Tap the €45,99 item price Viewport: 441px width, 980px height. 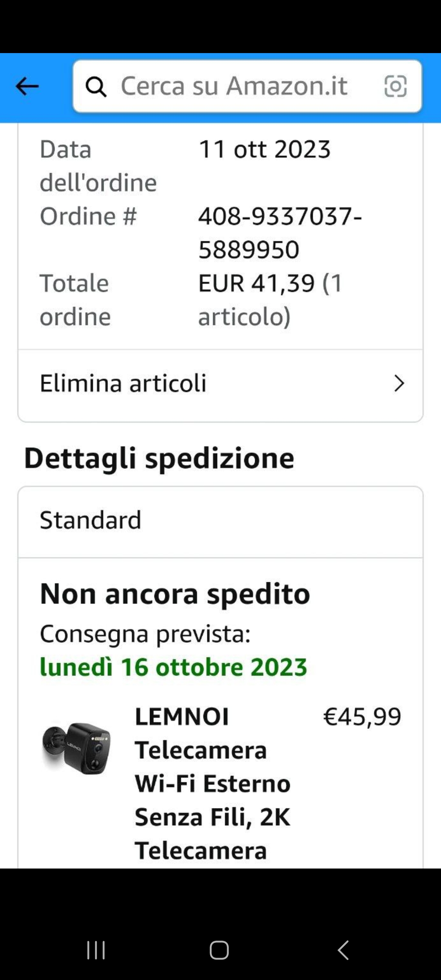[x=362, y=716]
